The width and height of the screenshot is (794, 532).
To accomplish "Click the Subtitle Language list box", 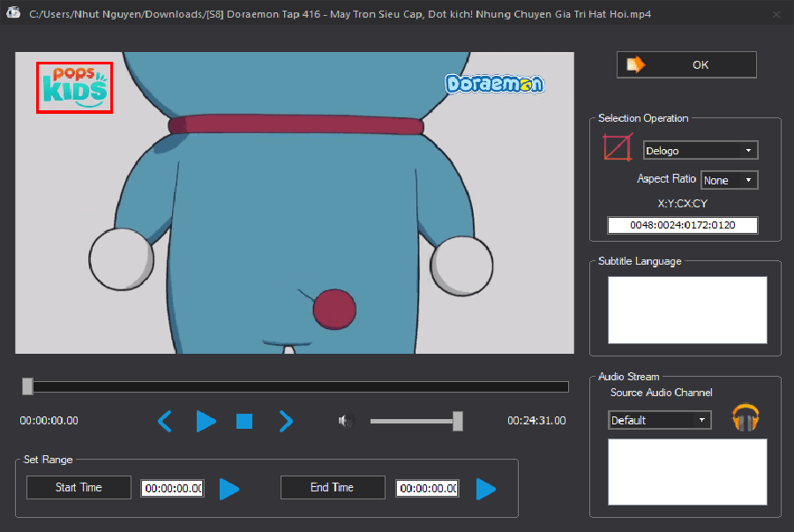I will 687,310.
